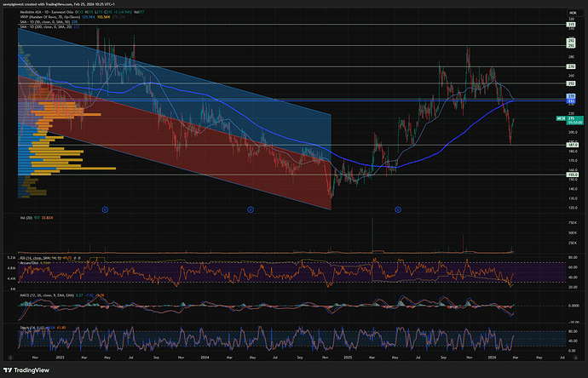This screenshot has width=588, height=378.
Task: Select the 155.0 horizontal line price label
Action: [x=572, y=175]
